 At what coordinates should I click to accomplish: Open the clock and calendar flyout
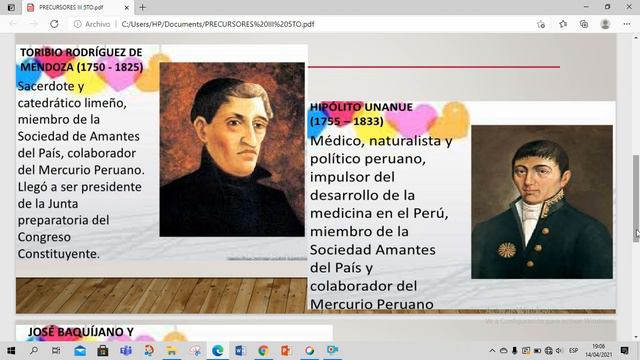pyautogui.click(x=598, y=351)
